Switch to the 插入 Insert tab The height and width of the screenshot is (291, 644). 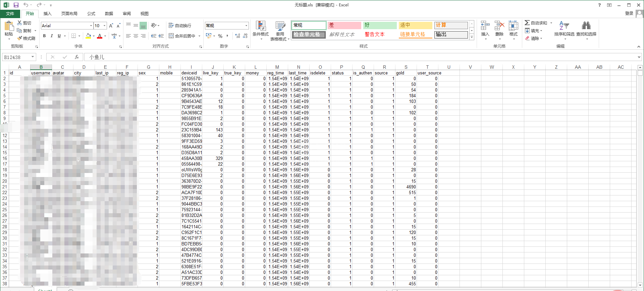point(48,14)
